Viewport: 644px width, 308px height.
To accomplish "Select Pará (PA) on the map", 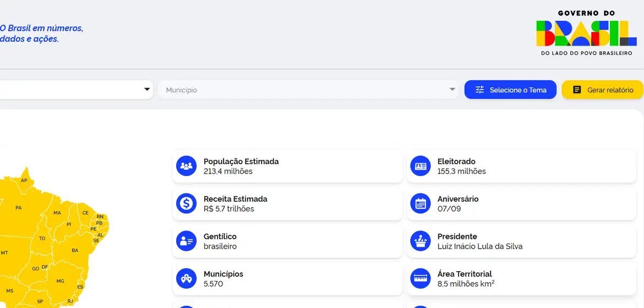I will click(x=19, y=208).
